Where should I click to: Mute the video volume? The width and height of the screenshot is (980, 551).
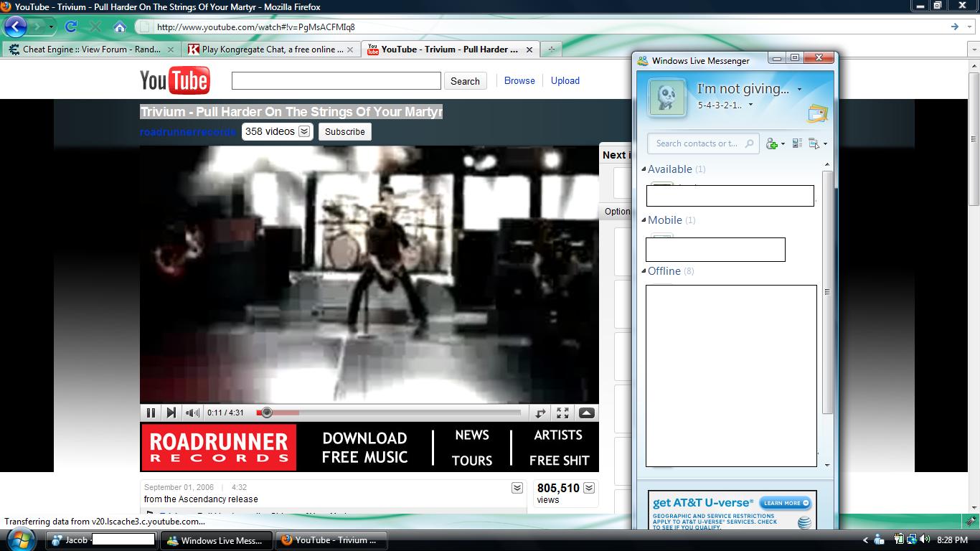[x=192, y=413]
